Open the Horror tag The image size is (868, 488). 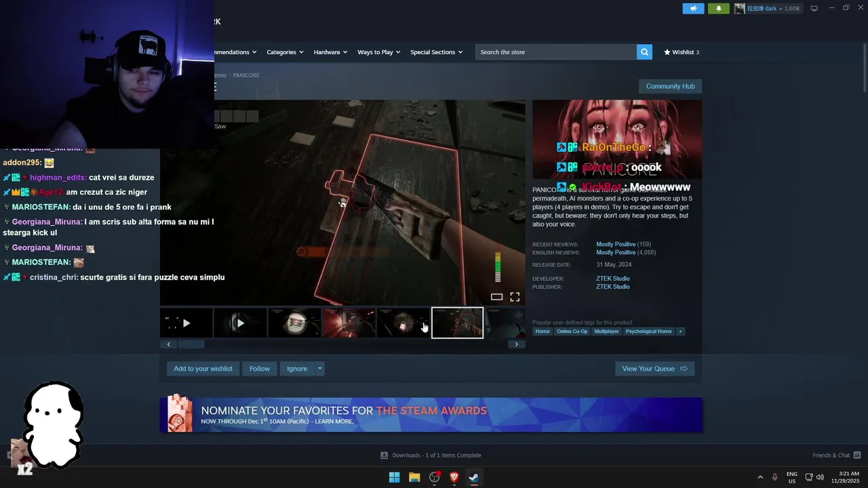click(542, 331)
